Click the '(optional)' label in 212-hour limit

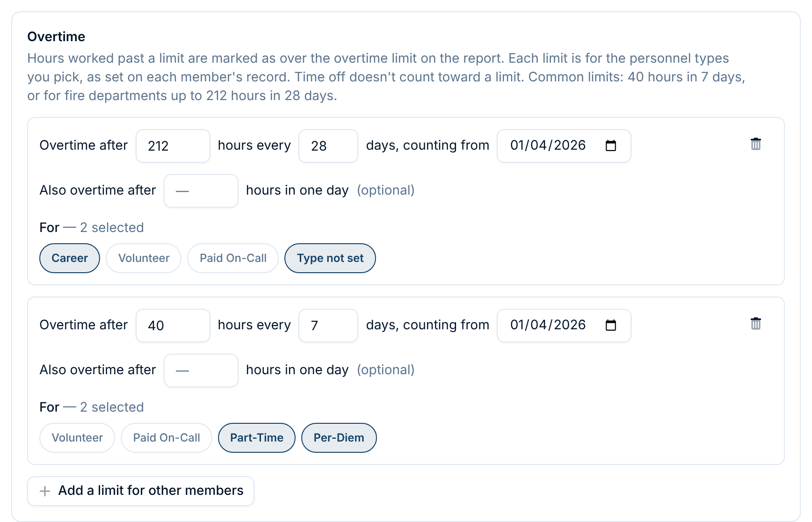pos(386,190)
